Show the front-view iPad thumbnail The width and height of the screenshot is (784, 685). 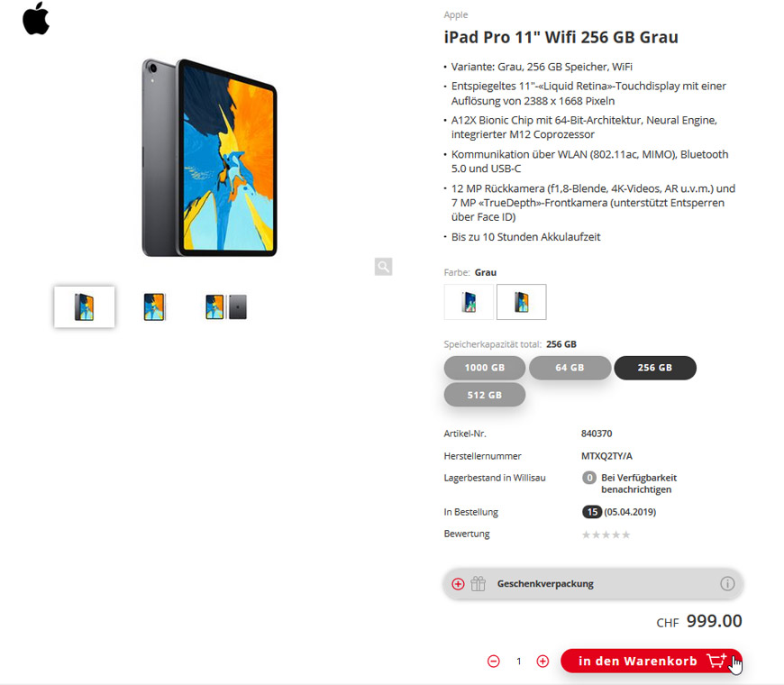(154, 306)
